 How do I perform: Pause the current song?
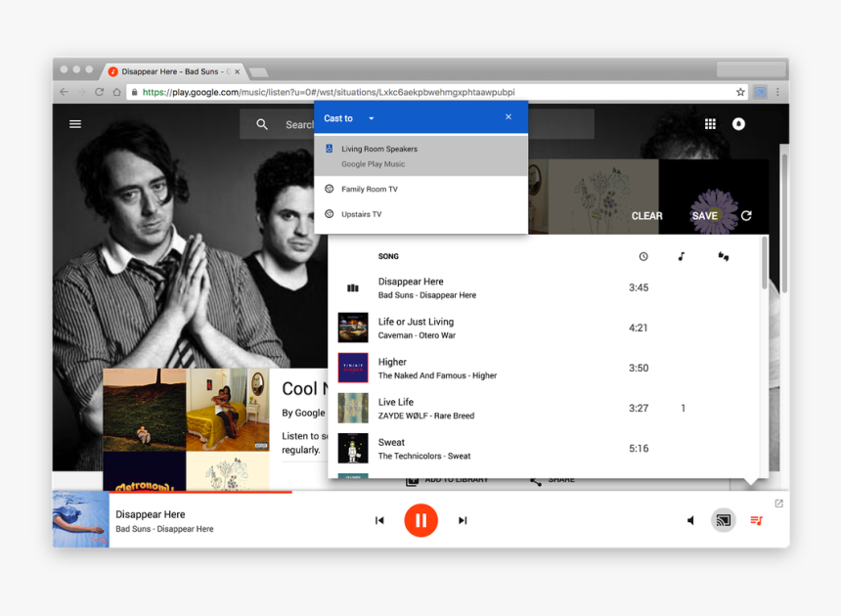[x=421, y=520]
